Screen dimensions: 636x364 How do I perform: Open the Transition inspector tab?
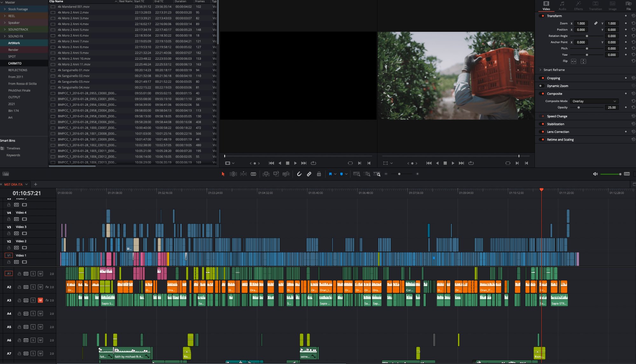pos(595,6)
